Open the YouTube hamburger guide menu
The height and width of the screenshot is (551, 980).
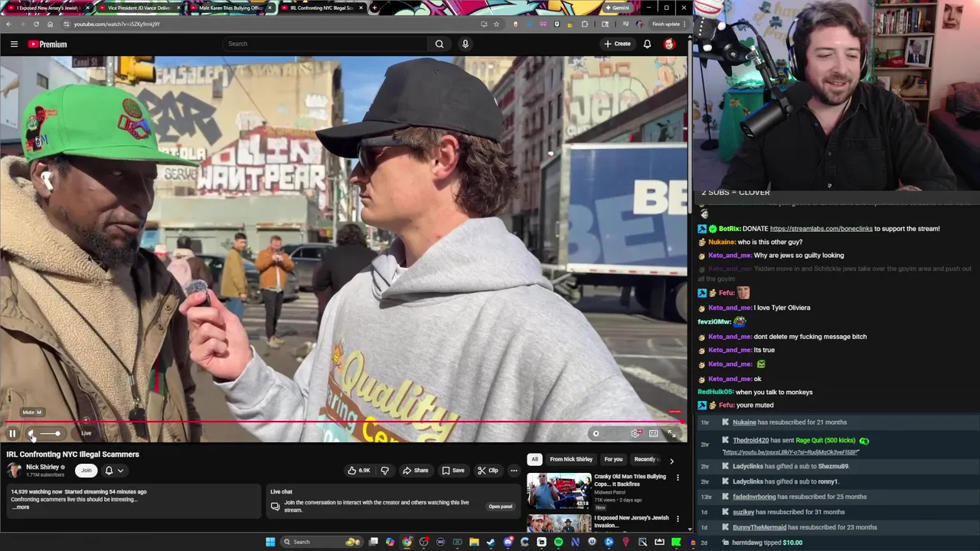click(x=14, y=44)
